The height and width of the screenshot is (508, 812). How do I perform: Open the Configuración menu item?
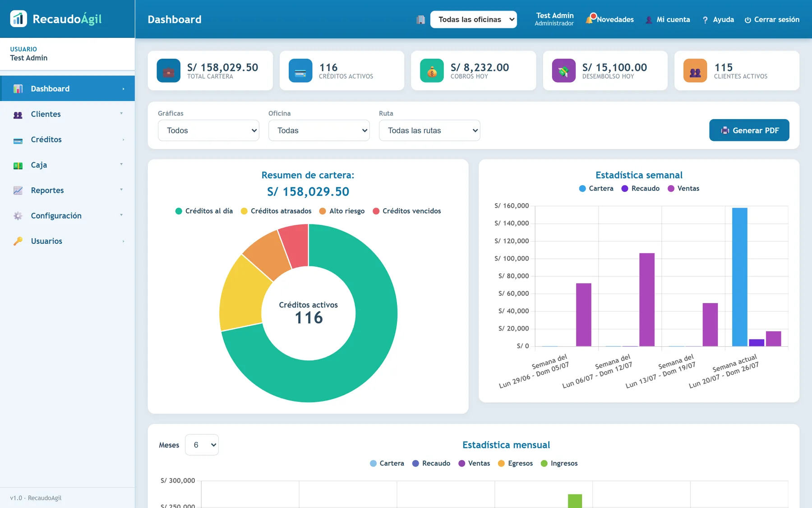pos(67,216)
